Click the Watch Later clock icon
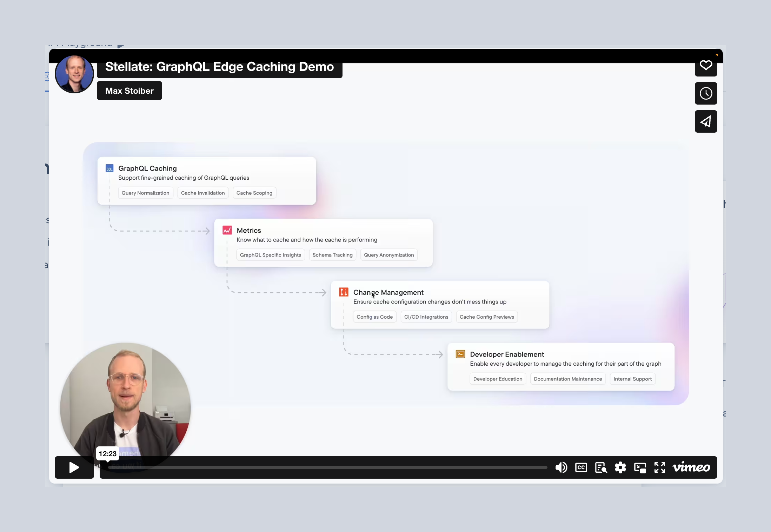Viewport: 771px width, 532px height. click(x=706, y=93)
